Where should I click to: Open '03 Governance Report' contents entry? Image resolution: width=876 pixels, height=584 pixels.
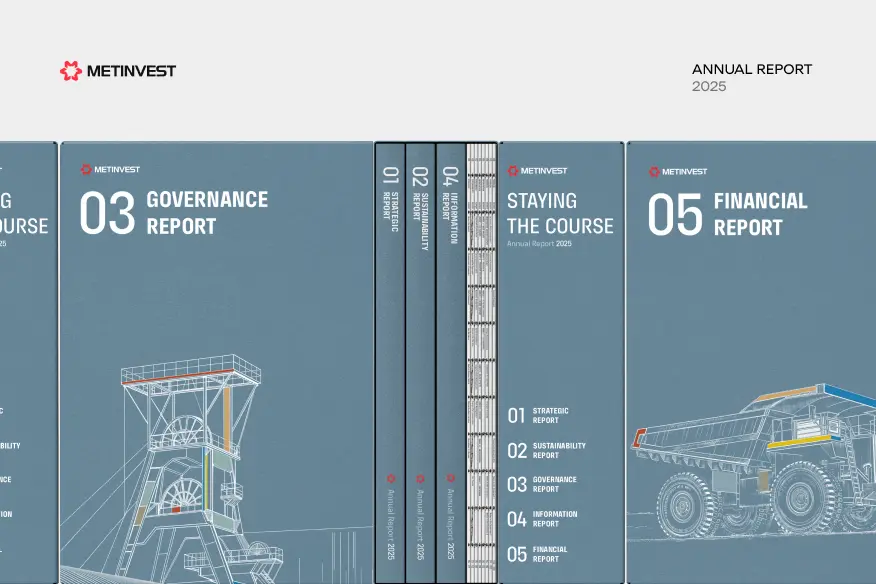point(542,484)
